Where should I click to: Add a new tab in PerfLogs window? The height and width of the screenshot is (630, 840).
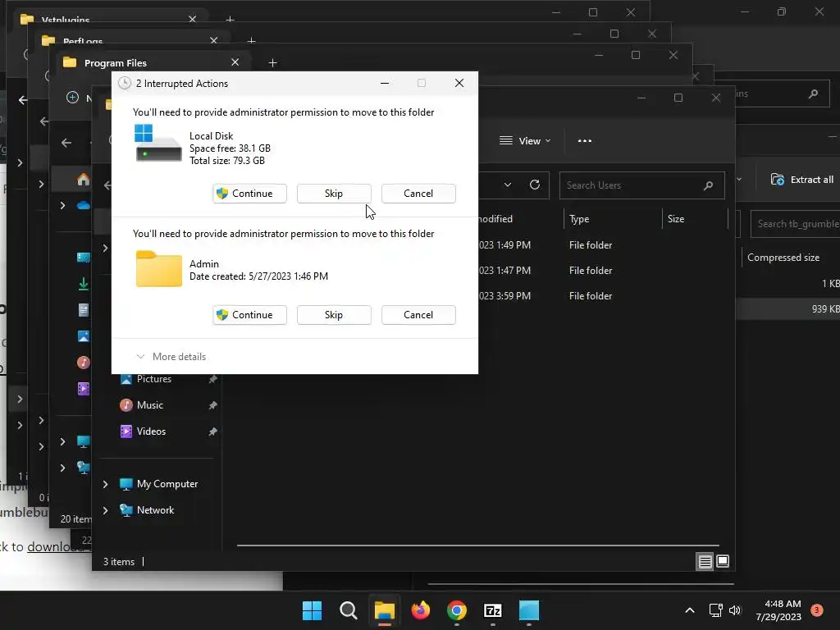point(251,41)
